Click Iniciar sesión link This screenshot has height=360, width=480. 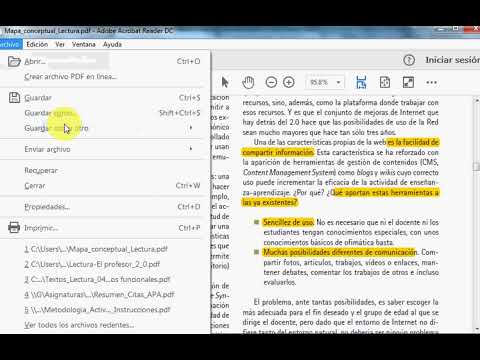coord(452,60)
